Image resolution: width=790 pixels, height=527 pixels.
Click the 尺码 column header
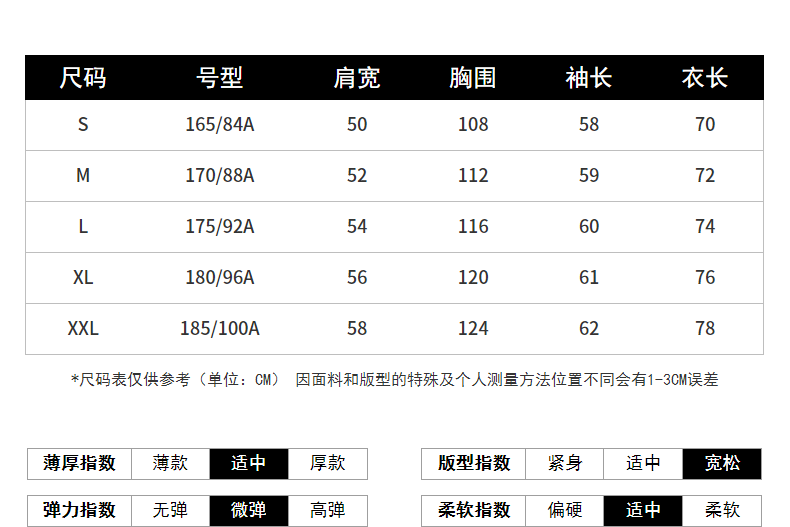[x=83, y=78]
